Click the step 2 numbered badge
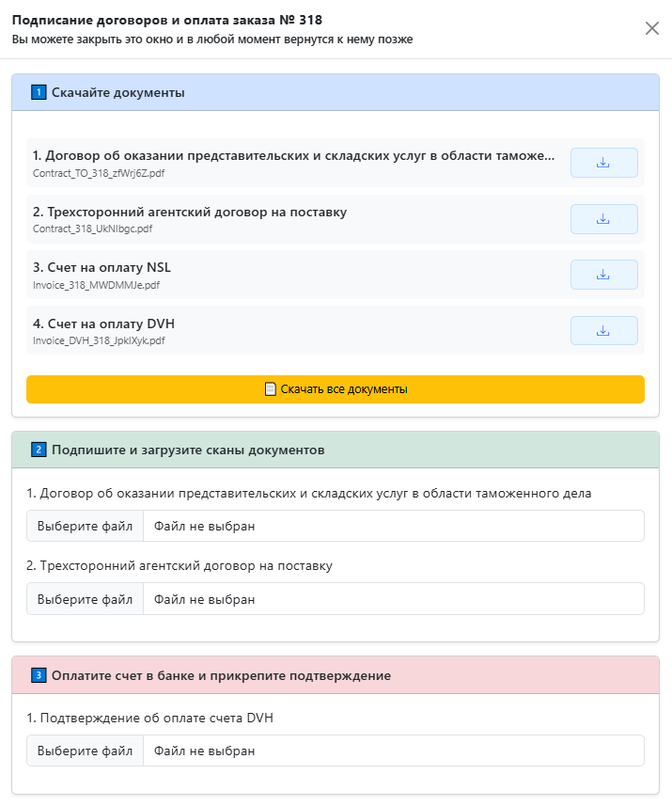 point(38,450)
